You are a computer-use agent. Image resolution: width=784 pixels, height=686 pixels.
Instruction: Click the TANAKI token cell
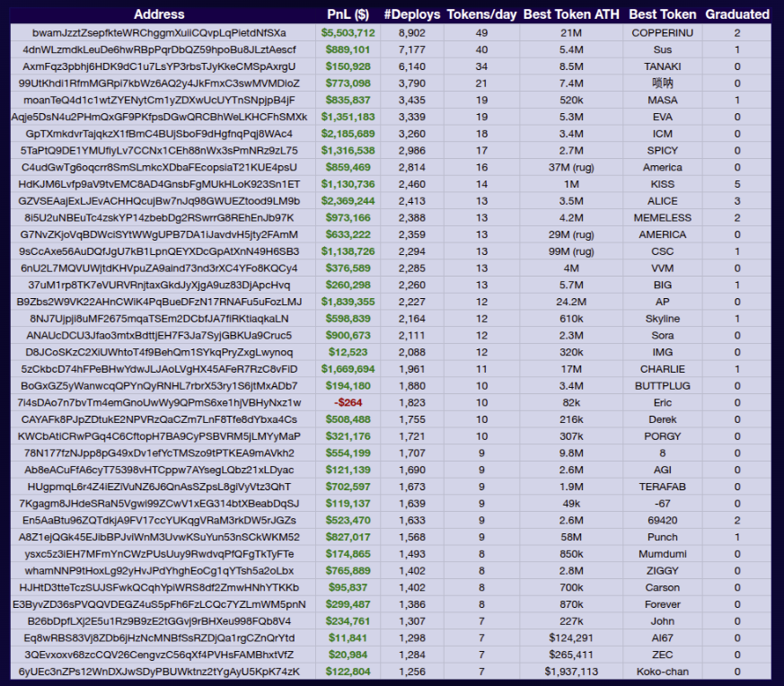point(663,66)
